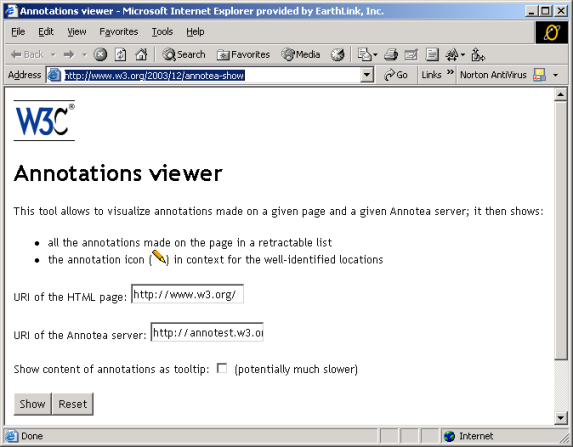Click the 'Done' status bar text
The height and width of the screenshot is (447, 573).
32,436
